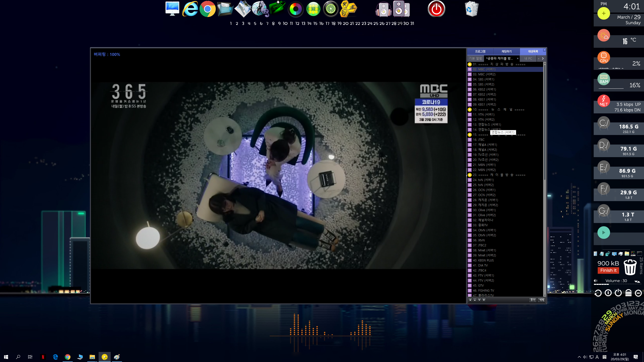Viewport: 644px width, 362px height.
Task: Add a new playlist tab with plus
Action: click(x=539, y=58)
